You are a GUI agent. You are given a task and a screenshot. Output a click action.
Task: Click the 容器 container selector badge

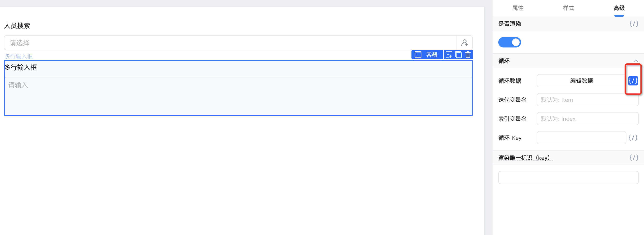(x=427, y=55)
